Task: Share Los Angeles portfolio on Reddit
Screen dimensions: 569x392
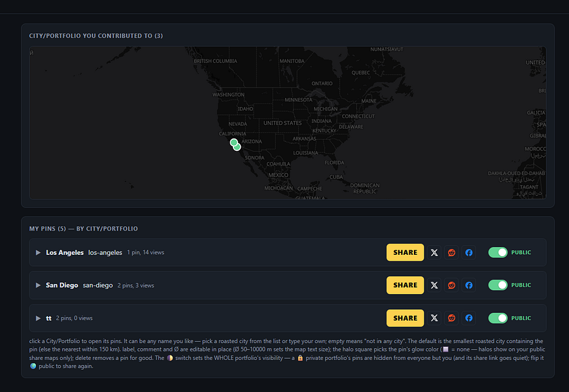Action: point(451,252)
